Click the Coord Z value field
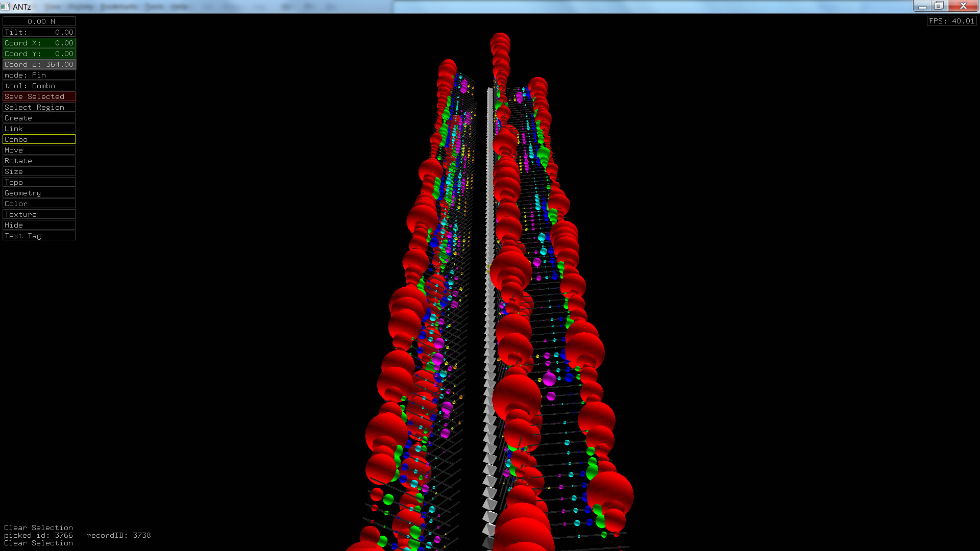The height and width of the screenshot is (551, 980). 39,64
